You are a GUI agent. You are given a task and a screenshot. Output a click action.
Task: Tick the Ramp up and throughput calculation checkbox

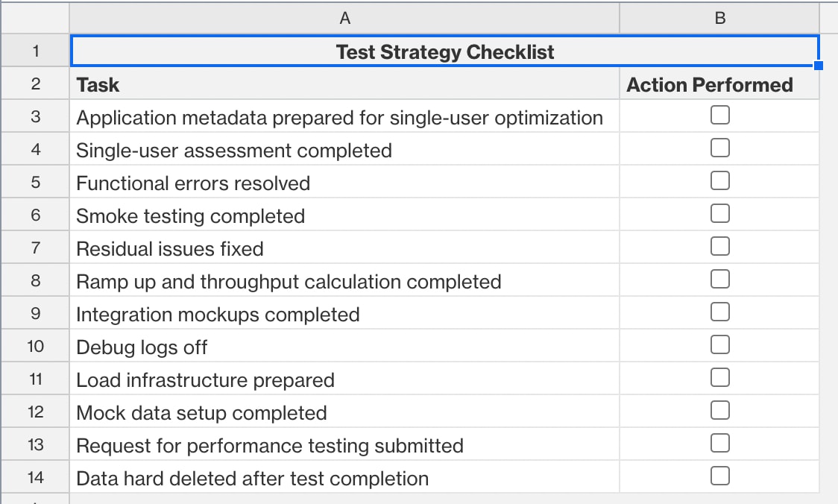[719, 279]
